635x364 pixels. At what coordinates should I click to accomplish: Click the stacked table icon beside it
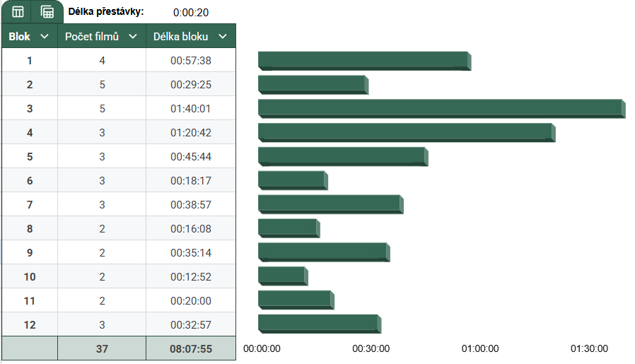[47, 12]
